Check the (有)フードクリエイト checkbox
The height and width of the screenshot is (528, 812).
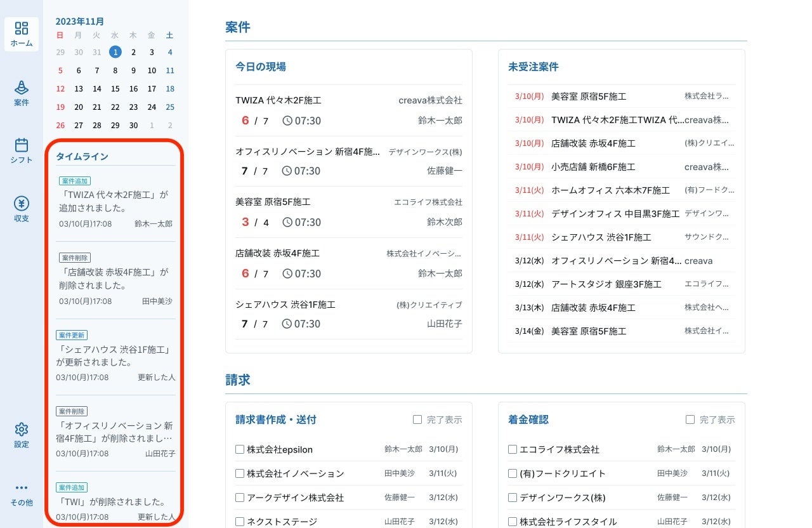pos(513,473)
